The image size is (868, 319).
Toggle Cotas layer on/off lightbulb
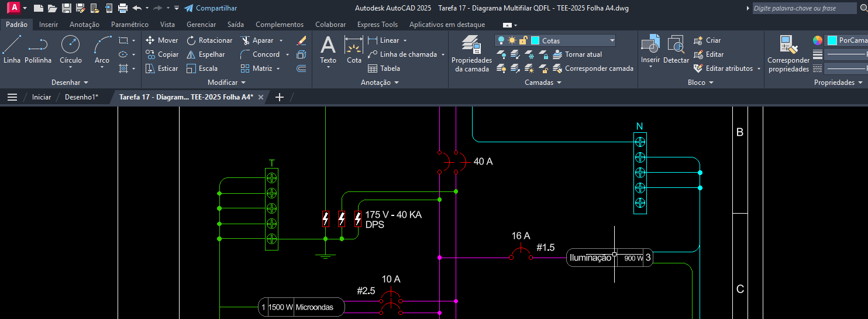coord(501,40)
